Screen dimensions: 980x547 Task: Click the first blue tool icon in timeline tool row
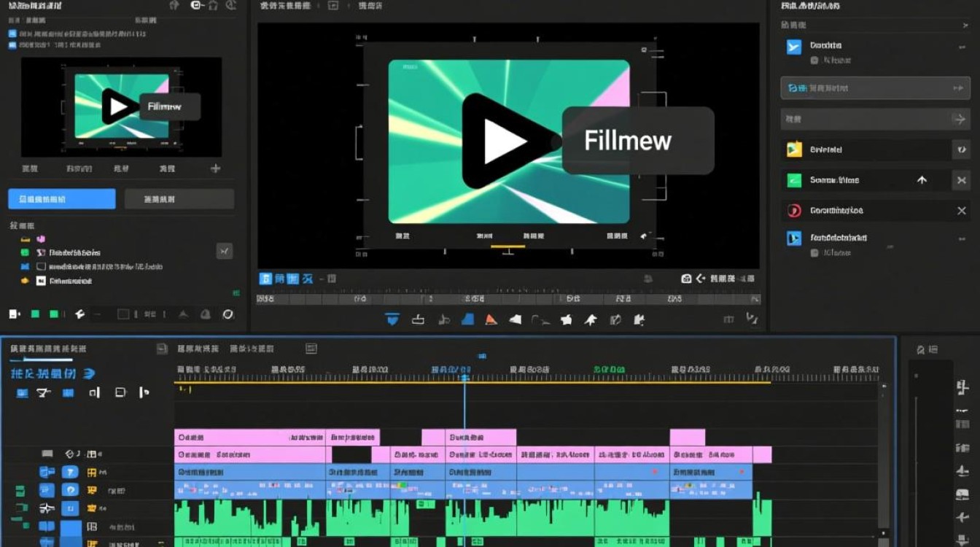pos(22,393)
